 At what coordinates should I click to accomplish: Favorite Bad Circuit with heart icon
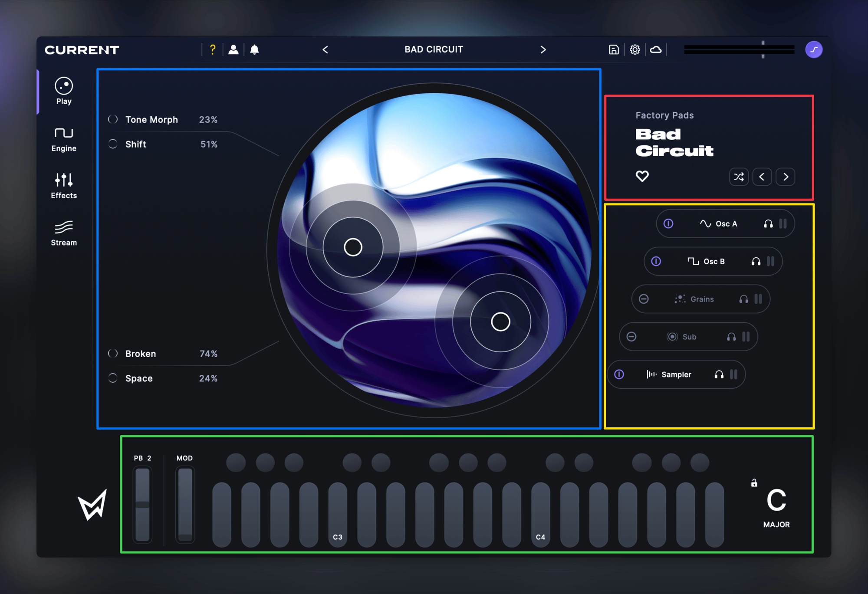(x=642, y=176)
